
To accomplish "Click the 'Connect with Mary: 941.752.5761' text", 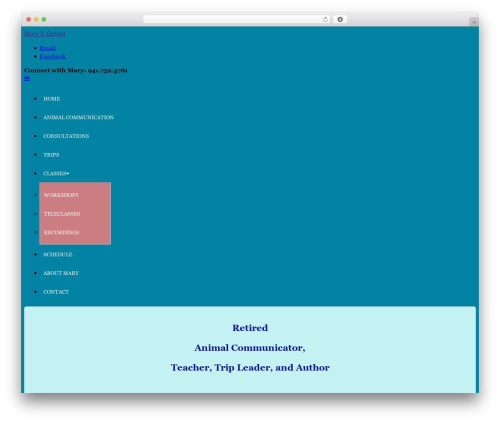I will 76,70.
